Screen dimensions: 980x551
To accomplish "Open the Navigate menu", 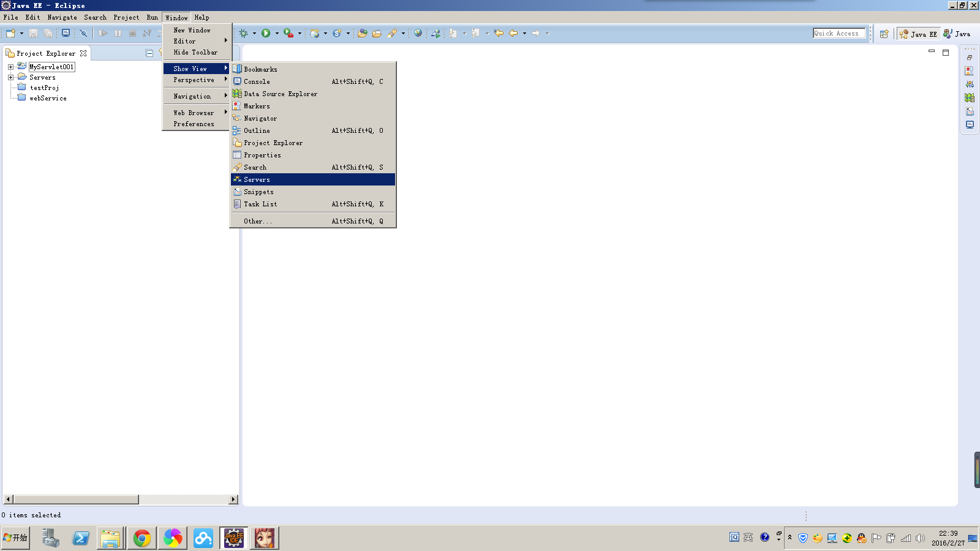I will (62, 18).
